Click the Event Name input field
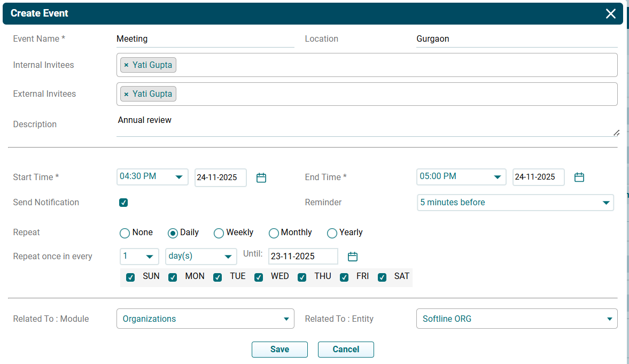629x364 pixels. coord(205,39)
